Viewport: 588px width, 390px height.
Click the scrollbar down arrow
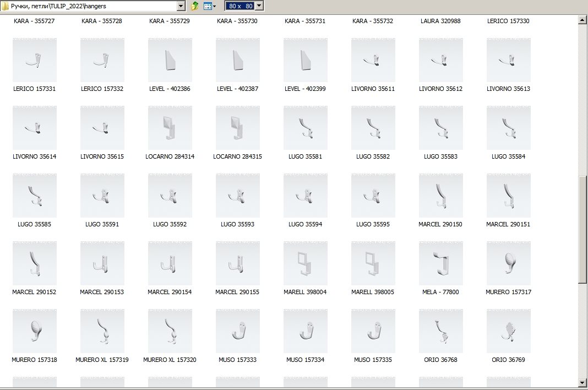pyautogui.click(x=582, y=383)
